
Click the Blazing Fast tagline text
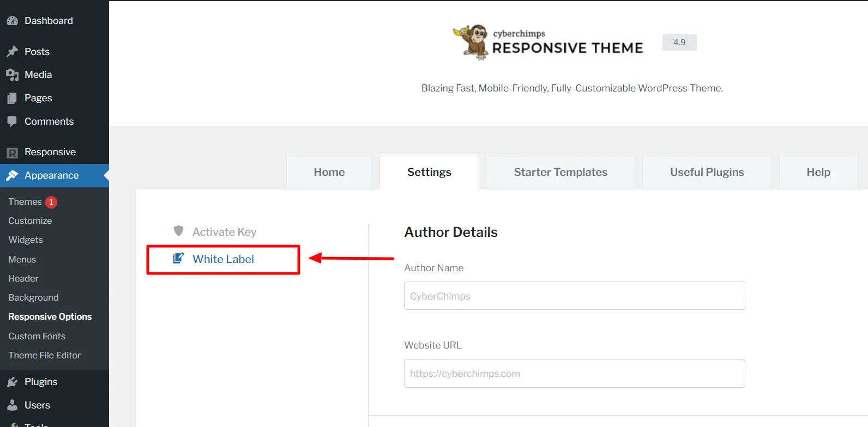point(572,88)
